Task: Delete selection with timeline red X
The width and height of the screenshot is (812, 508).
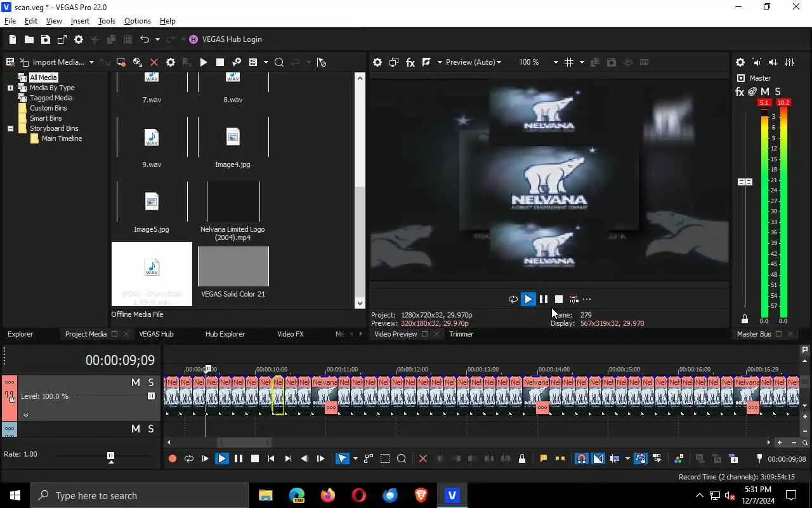Action: [x=423, y=458]
